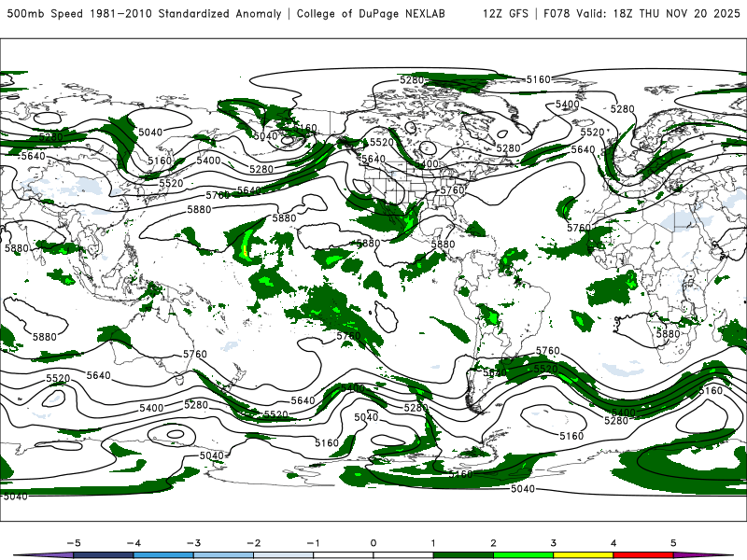Click the '12Z GFS' model run label
The width and height of the screenshot is (747, 560).
(x=505, y=13)
